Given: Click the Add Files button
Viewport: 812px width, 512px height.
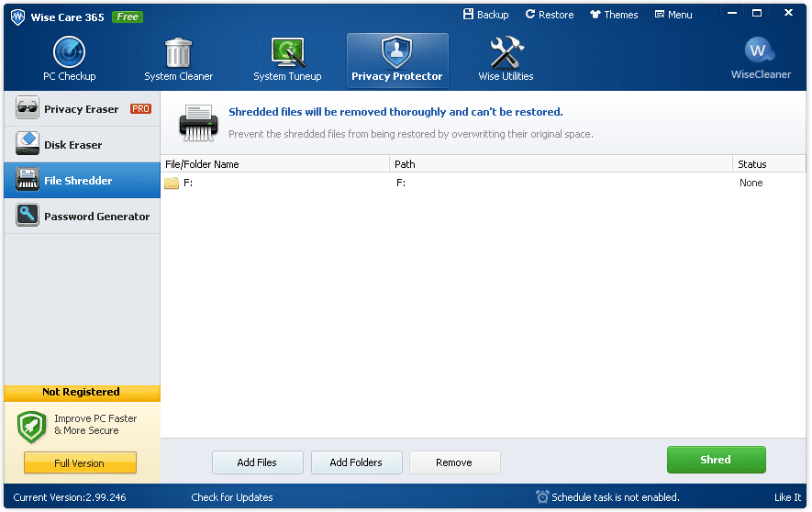Looking at the screenshot, I should [x=257, y=462].
